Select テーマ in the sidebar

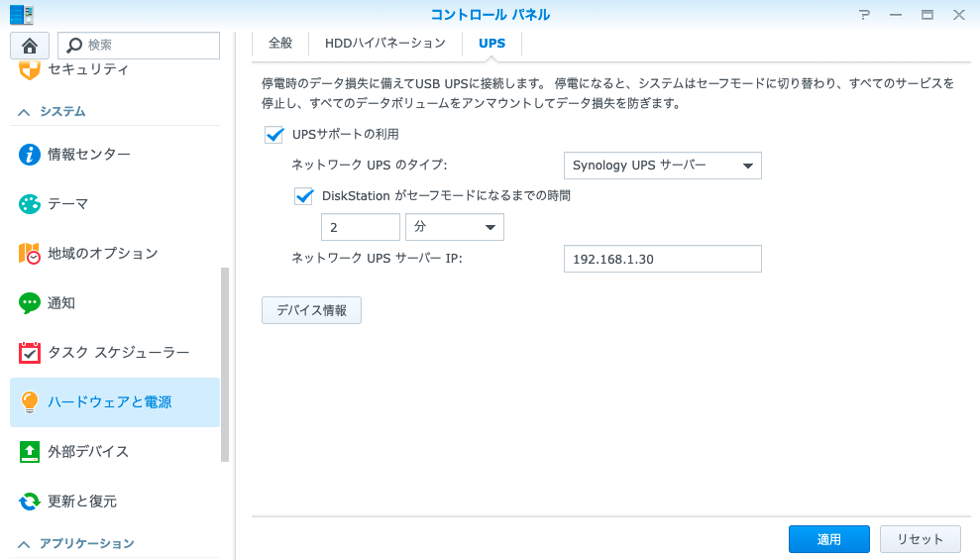[115, 204]
